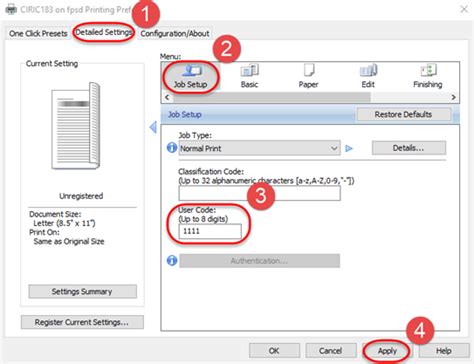
Task: Open the Basic menu icon
Action: [249, 77]
